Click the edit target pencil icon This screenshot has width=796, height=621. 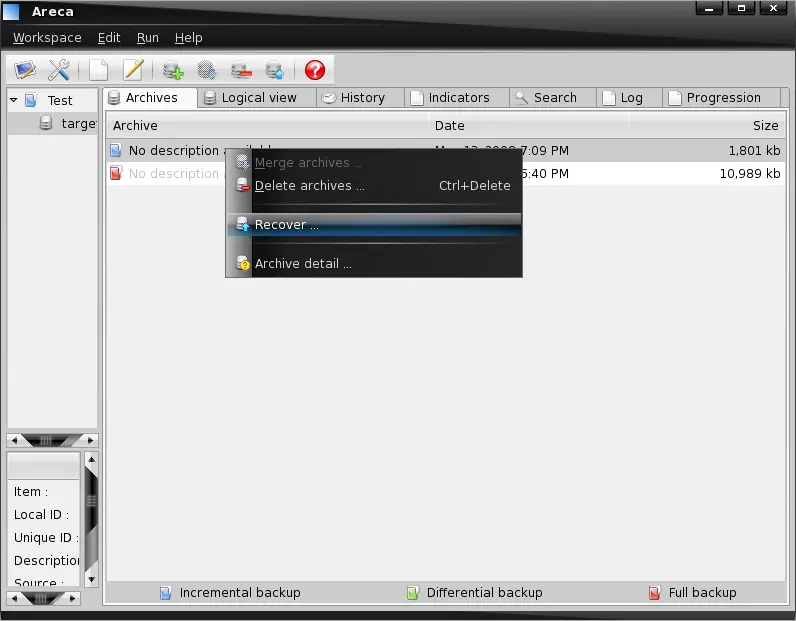[x=134, y=70]
